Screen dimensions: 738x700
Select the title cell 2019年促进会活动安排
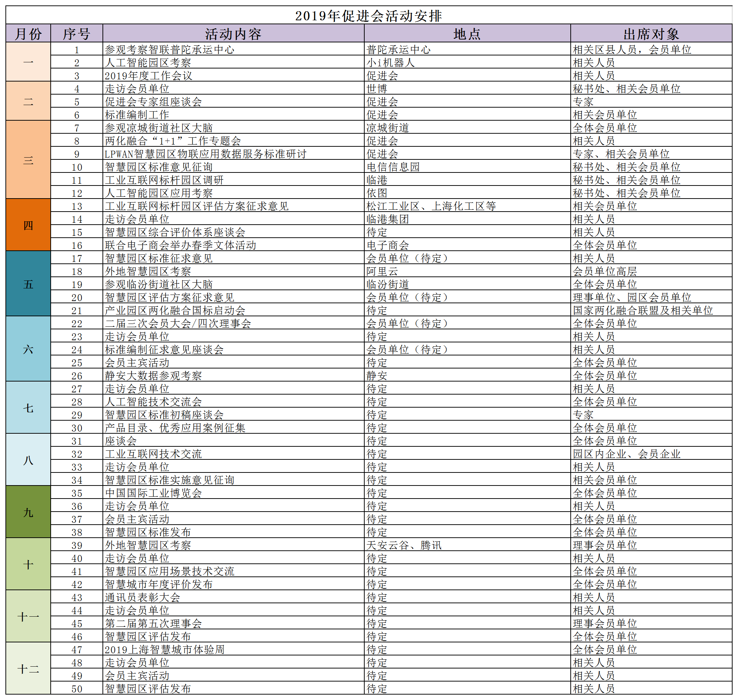coord(368,15)
